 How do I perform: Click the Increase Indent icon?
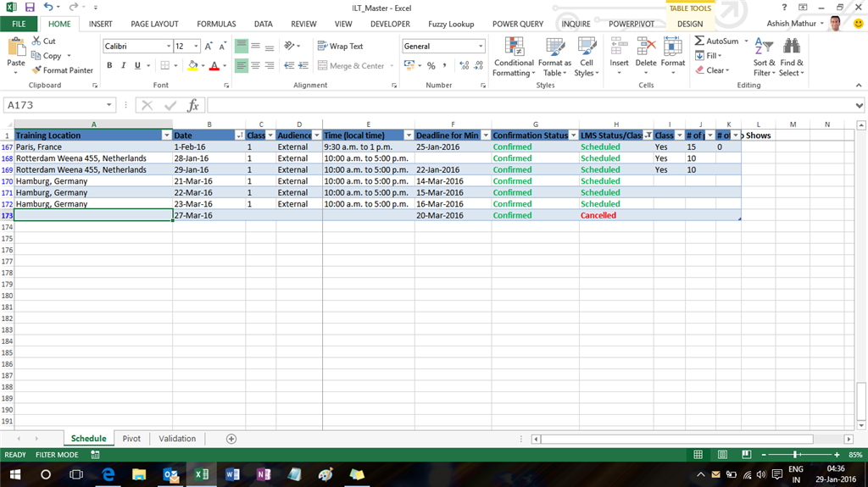(x=303, y=65)
